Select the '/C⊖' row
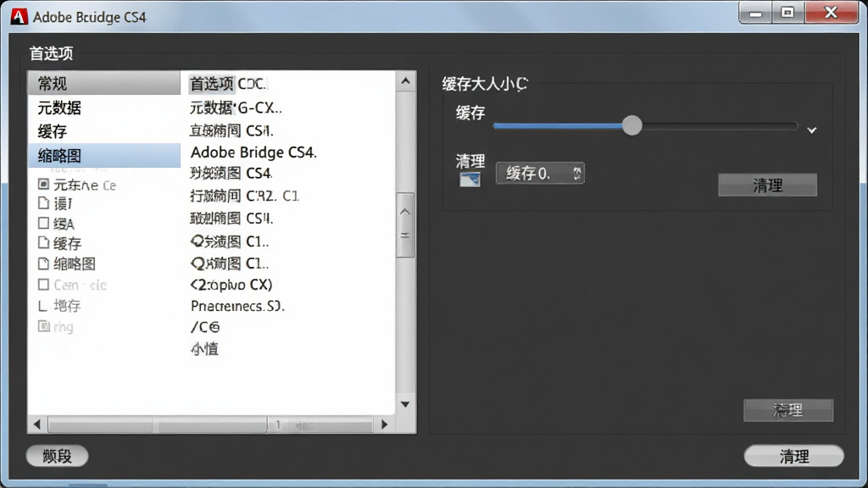This screenshot has height=488, width=868. pos(205,327)
